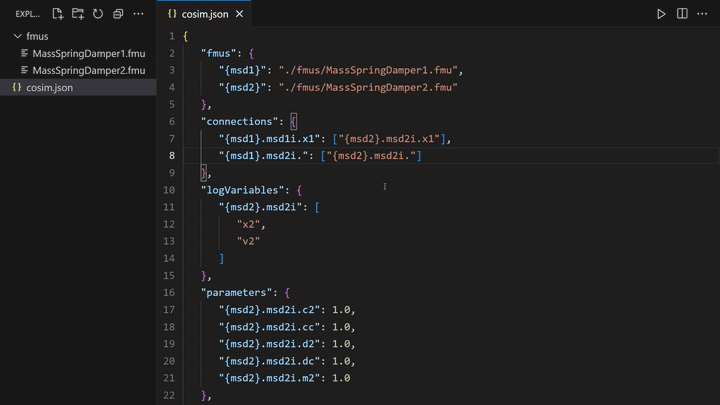Click the "{msd2}.msd2i.dc" parameter key
This screenshot has width=720, height=405.
(x=269, y=361)
